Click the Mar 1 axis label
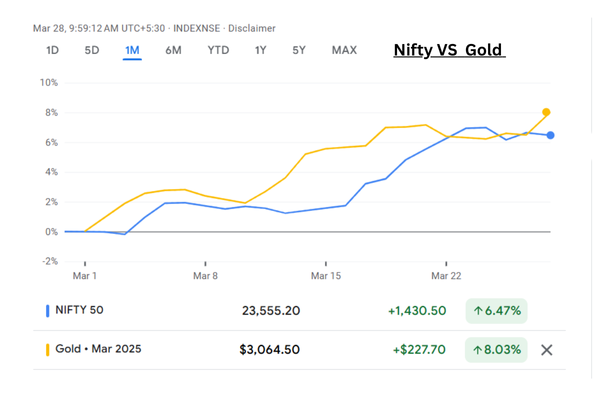The image size is (600, 400). (x=85, y=276)
